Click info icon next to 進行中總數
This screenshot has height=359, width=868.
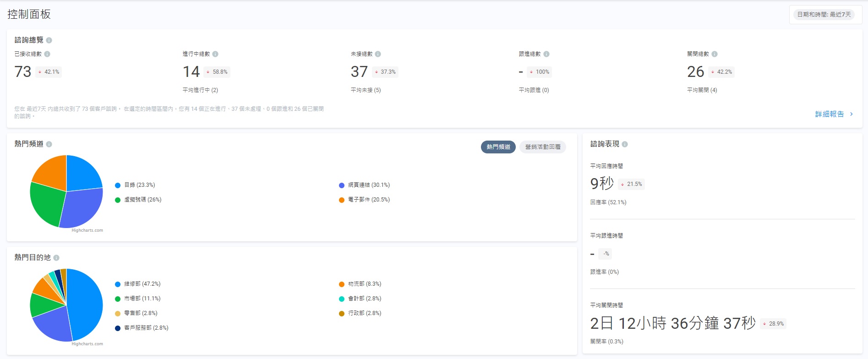pyautogui.click(x=215, y=54)
